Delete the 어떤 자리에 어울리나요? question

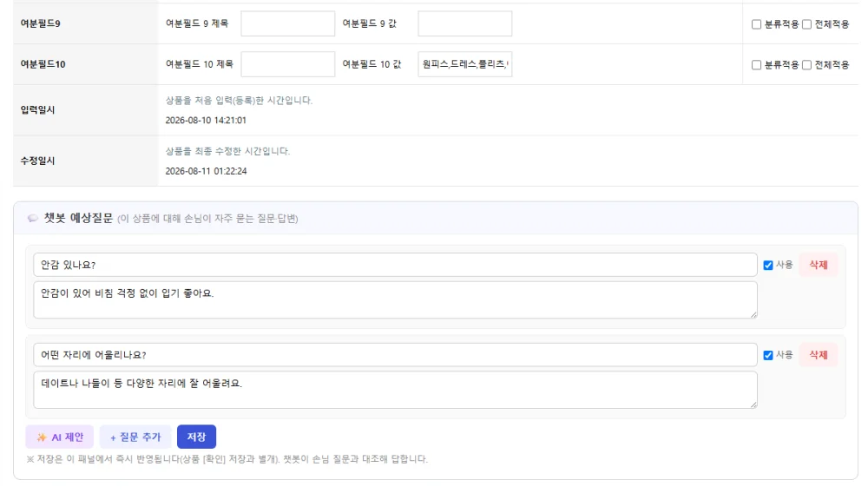[819, 355]
